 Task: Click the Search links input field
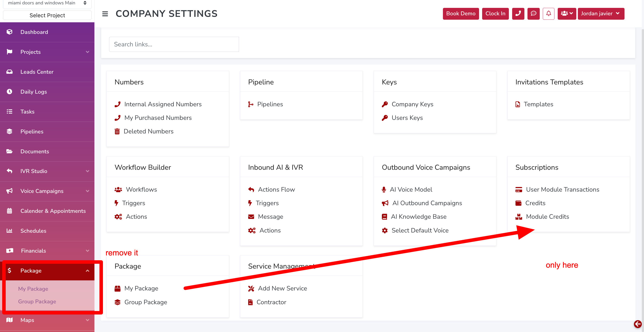[x=174, y=44]
